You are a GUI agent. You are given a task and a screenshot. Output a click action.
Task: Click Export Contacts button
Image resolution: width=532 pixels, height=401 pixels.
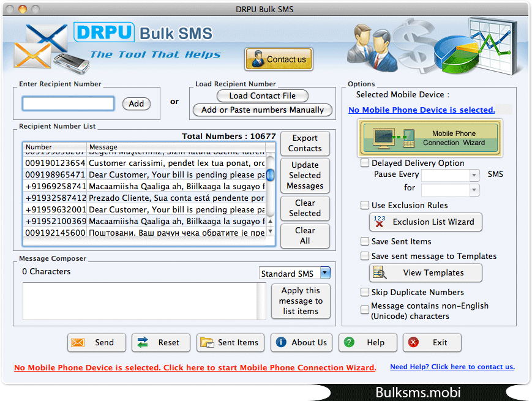pos(305,143)
